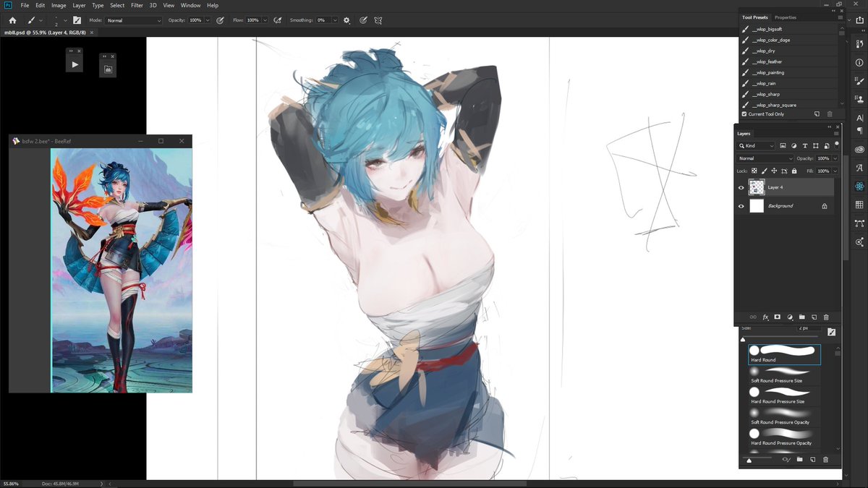The height and width of the screenshot is (488, 868).
Task: Enable airbrush build-up icon
Action: [278, 20]
